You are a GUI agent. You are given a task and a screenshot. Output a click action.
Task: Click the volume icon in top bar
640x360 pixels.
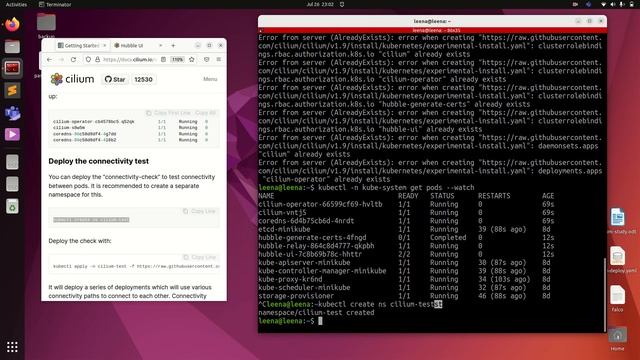tap(612, 4)
